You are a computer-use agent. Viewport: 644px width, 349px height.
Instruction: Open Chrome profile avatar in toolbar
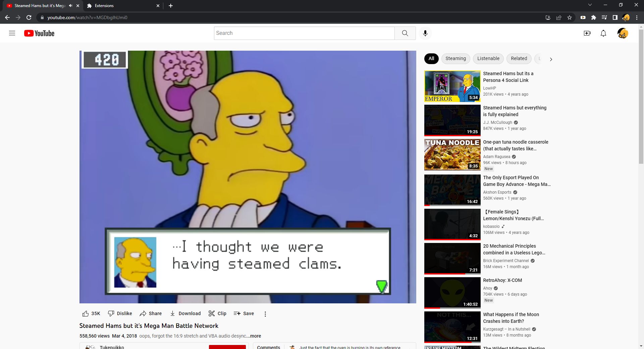626,17
